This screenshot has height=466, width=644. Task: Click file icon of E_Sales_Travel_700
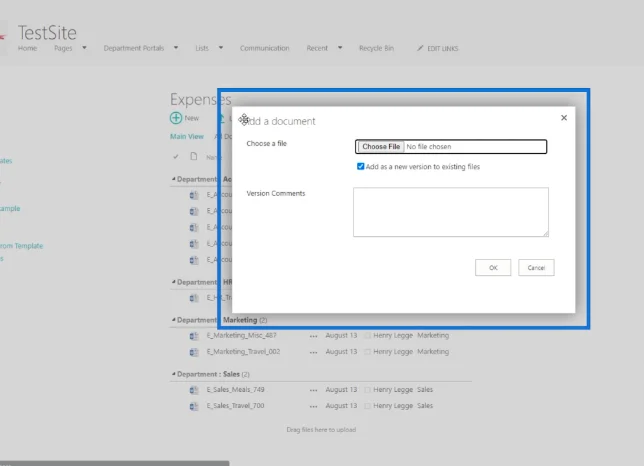(x=194, y=406)
